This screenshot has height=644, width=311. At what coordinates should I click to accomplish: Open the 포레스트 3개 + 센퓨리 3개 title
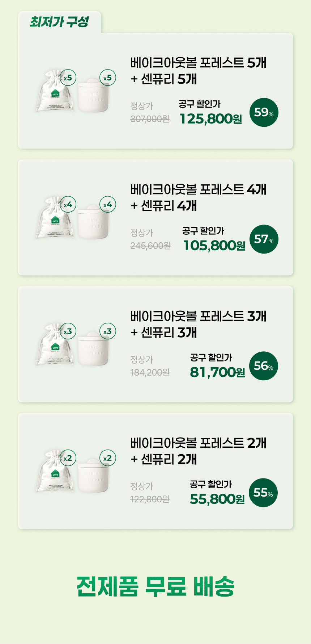pyautogui.click(x=198, y=324)
